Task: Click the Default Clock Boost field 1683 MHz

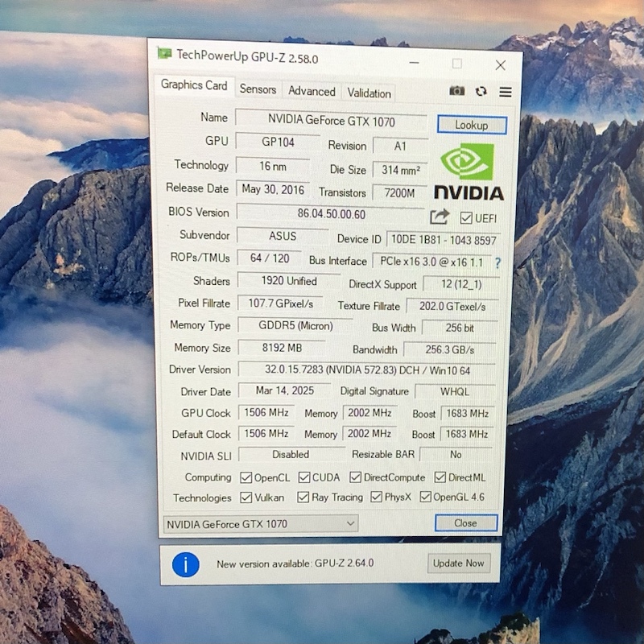Action: tap(467, 434)
